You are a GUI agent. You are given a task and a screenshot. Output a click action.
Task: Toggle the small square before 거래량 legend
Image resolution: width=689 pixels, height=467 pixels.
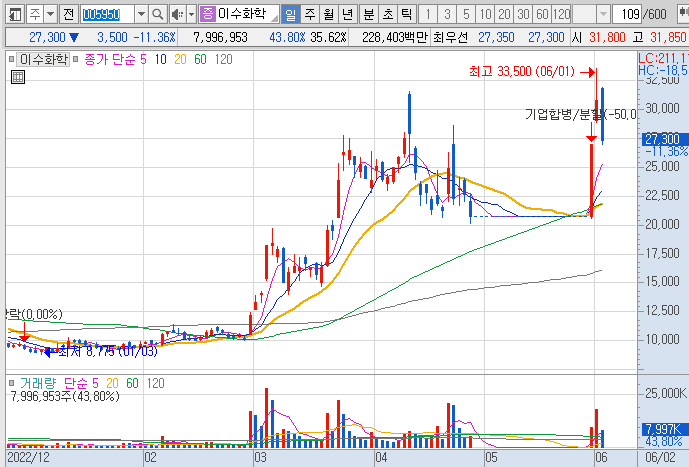point(11,383)
